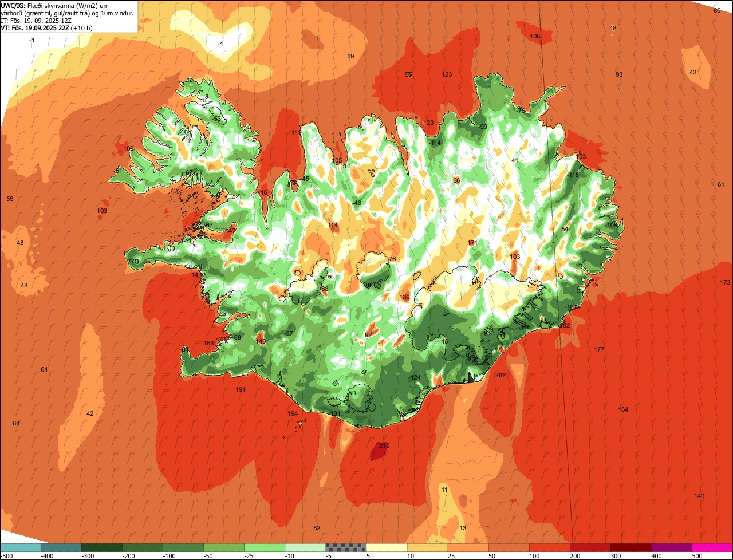
Task: Click the '153' value on the northeast coast
Action: point(581,156)
